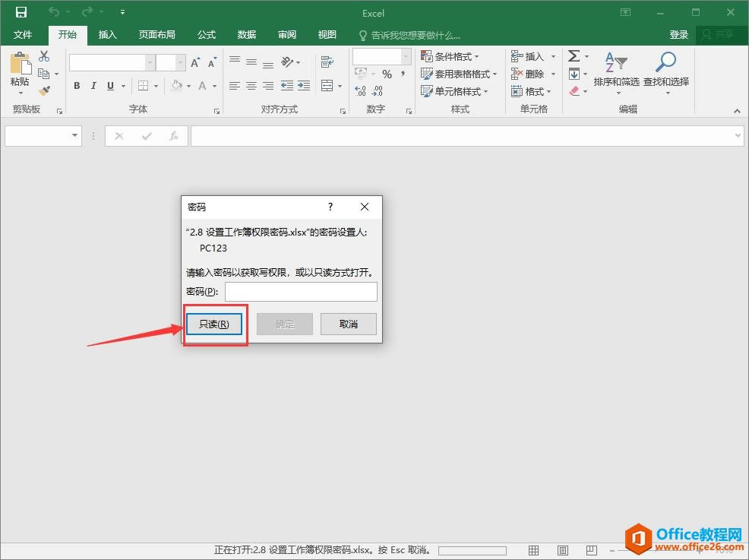The height and width of the screenshot is (560, 749).
Task: Click the 取消 button in the dialog
Action: pos(348,324)
